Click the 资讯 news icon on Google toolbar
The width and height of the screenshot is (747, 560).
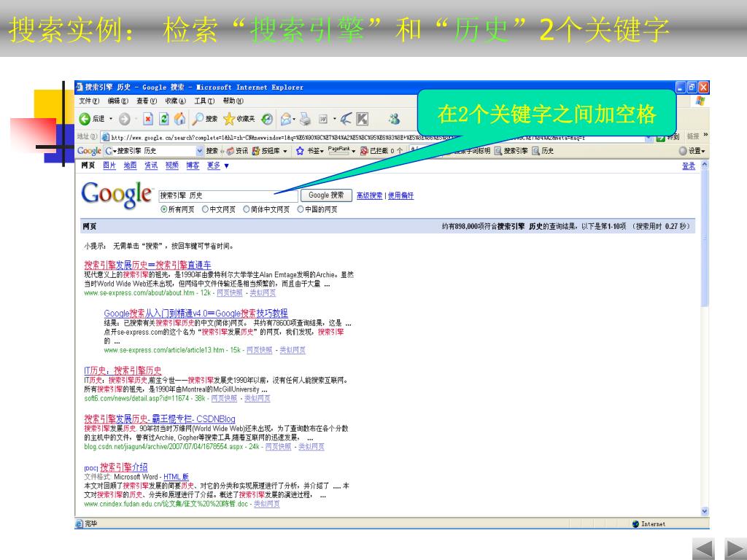(x=231, y=151)
